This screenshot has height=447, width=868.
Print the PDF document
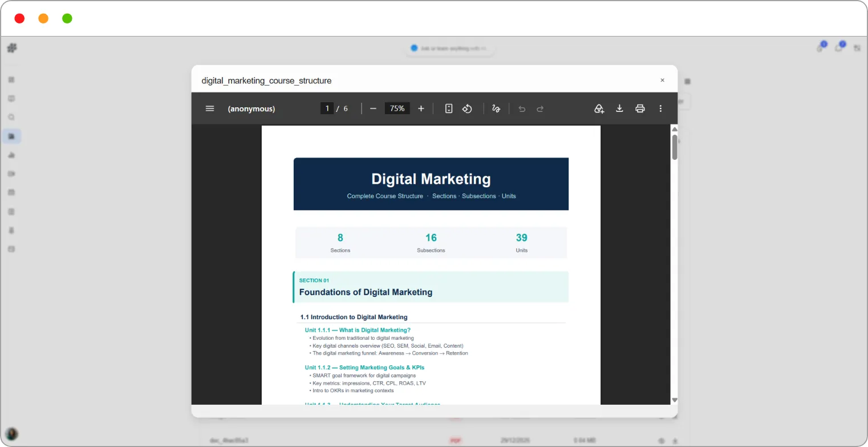click(x=640, y=108)
